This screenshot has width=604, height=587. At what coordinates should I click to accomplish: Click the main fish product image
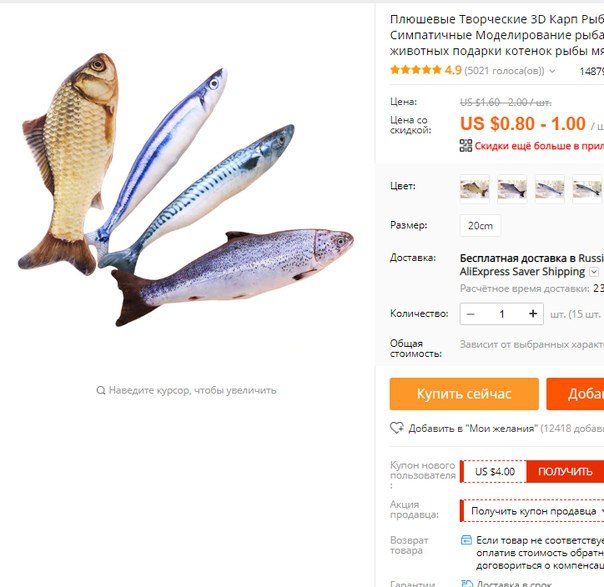(186, 190)
